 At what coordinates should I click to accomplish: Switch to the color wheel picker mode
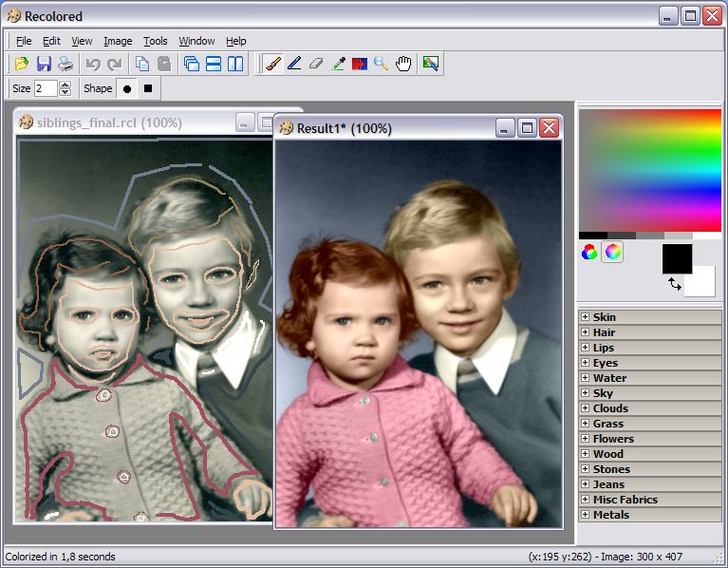pos(613,252)
